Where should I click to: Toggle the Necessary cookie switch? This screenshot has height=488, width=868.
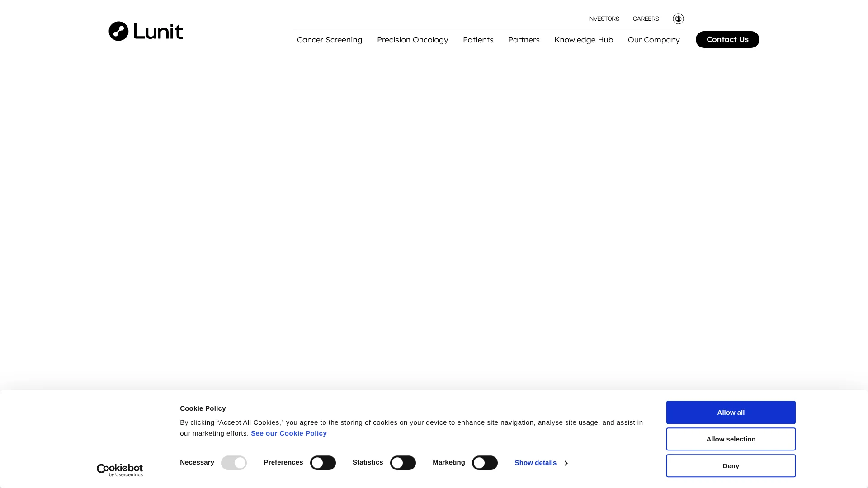pos(234,463)
